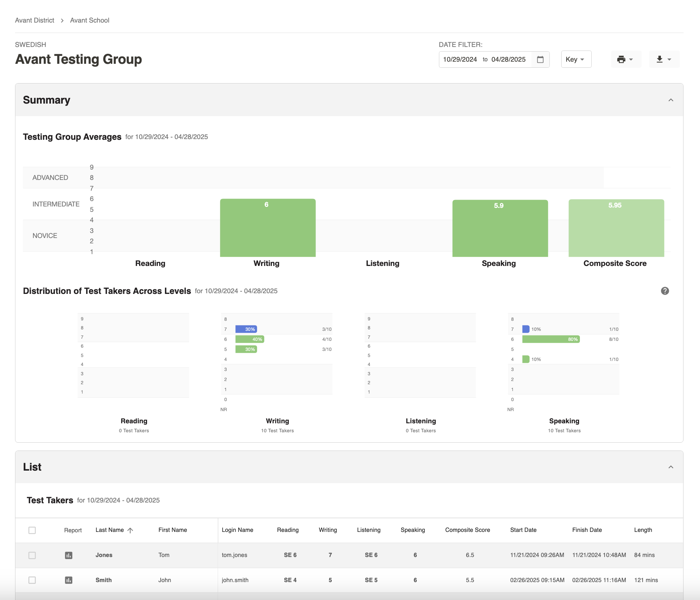This screenshot has height=600, width=700.
Task: Click Smith listening score SE 5
Action: [x=371, y=580]
